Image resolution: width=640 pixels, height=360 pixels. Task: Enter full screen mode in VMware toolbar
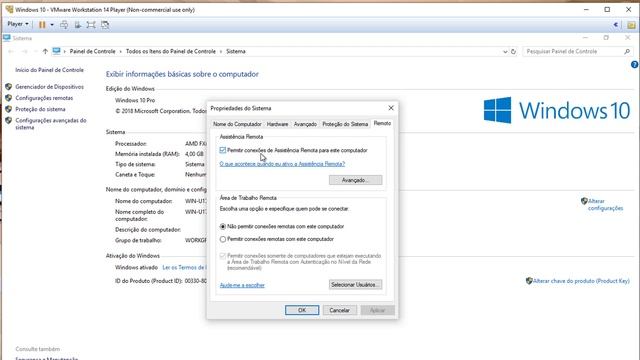pyautogui.click(x=91, y=24)
